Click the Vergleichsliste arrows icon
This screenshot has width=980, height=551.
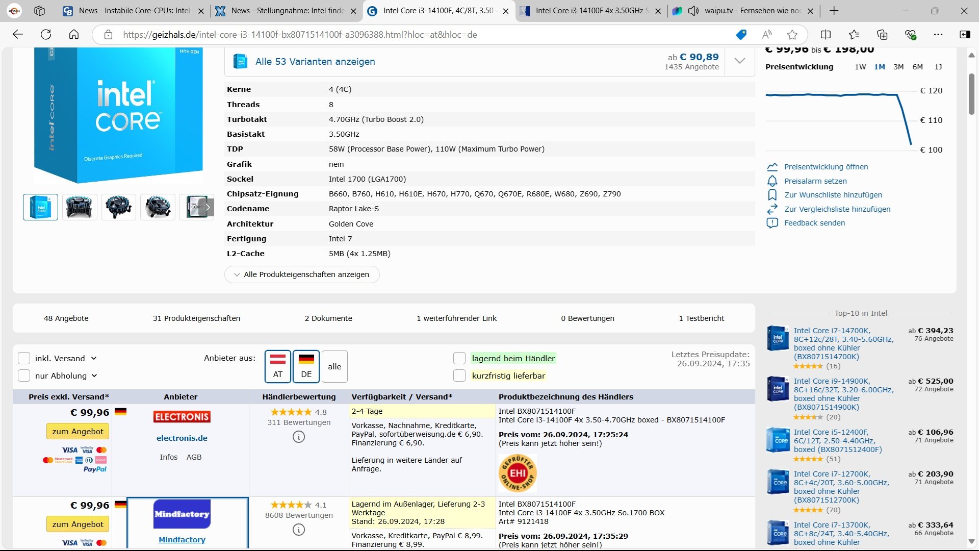point(772,209)
